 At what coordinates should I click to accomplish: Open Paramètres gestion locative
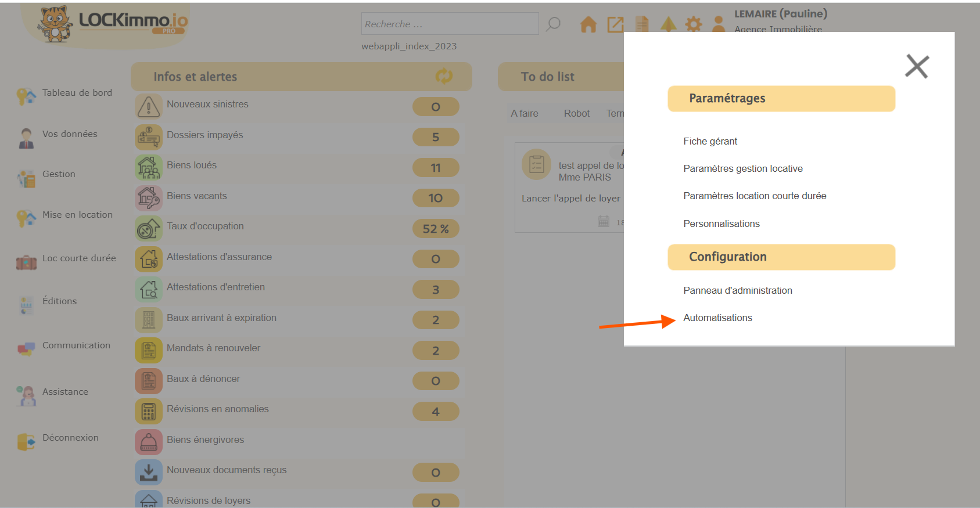742,168
